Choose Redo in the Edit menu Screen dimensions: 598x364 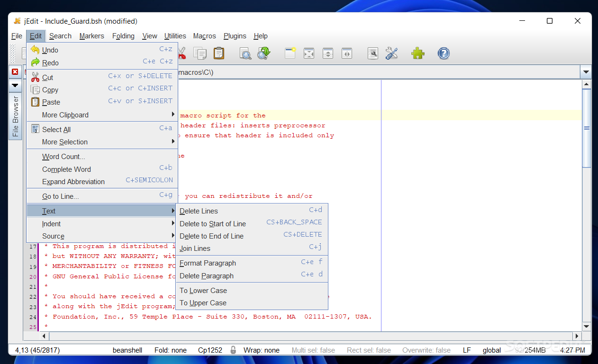click(x=102, y=62)
